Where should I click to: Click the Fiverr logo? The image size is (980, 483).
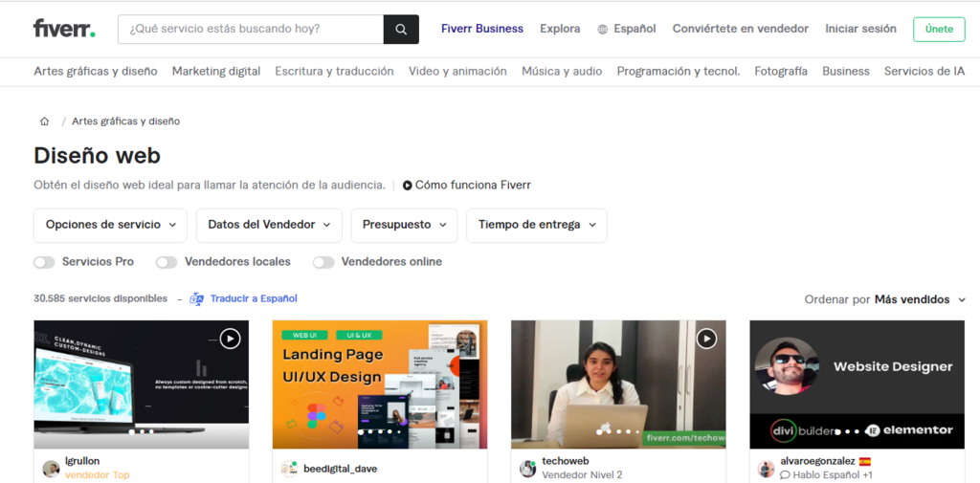64,29
